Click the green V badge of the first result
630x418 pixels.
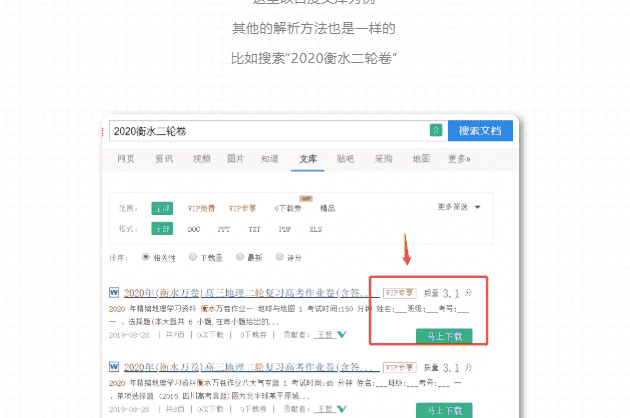coord(342,334)
